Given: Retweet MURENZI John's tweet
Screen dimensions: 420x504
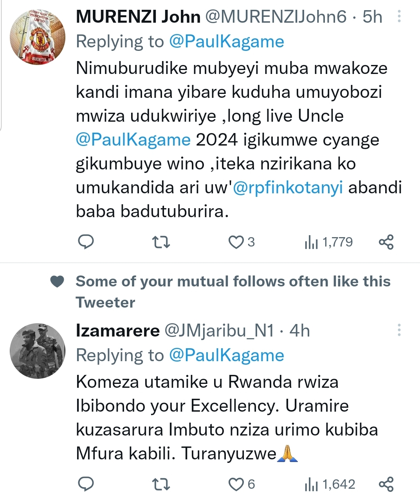Looking at the screenshot, I should (160, 242).
